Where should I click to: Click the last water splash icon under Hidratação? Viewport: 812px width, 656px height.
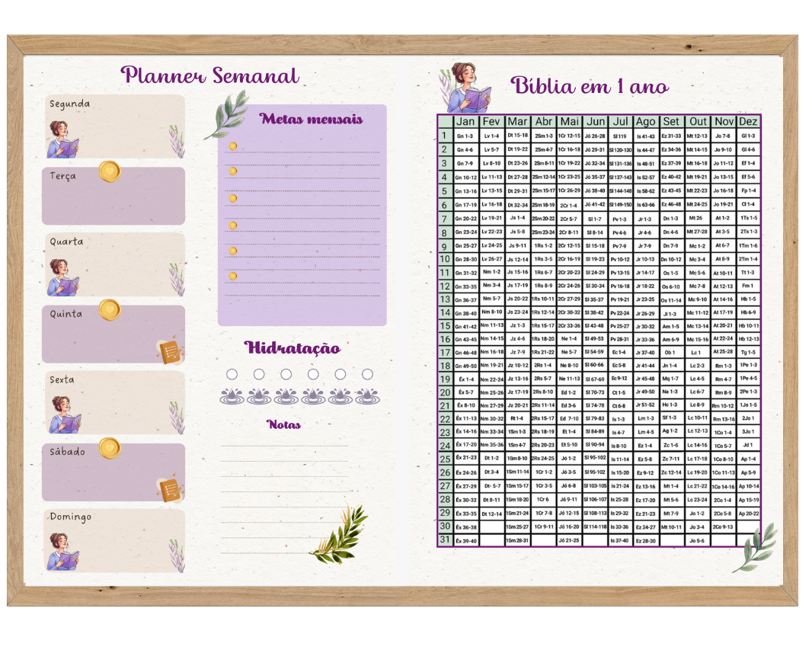click(367, 395)
